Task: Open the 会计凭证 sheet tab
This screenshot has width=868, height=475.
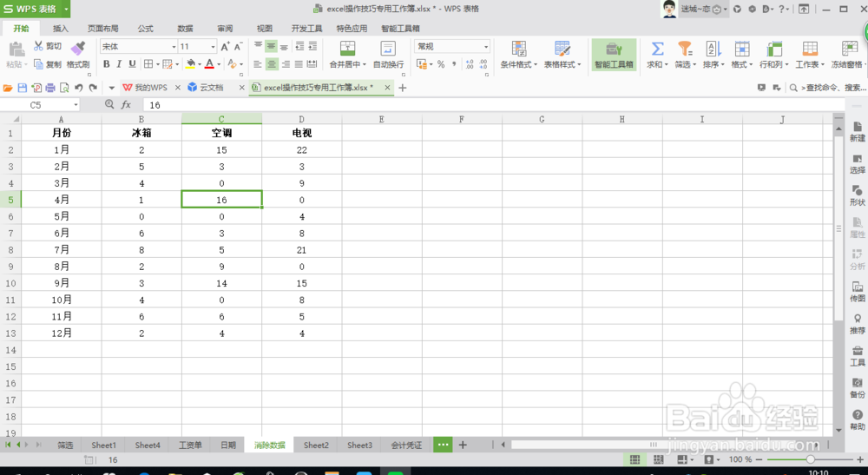Action: pyautogui.click(x=406, y=445)
